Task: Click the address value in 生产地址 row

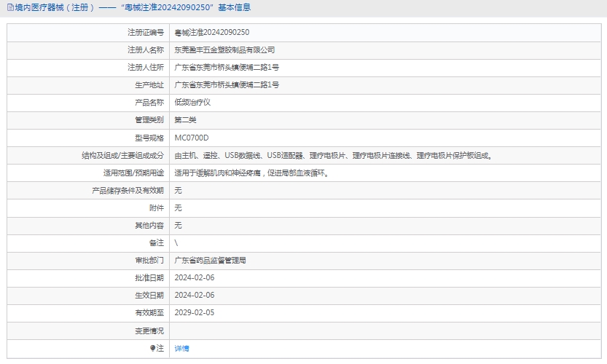Action: tap(227, 85)
